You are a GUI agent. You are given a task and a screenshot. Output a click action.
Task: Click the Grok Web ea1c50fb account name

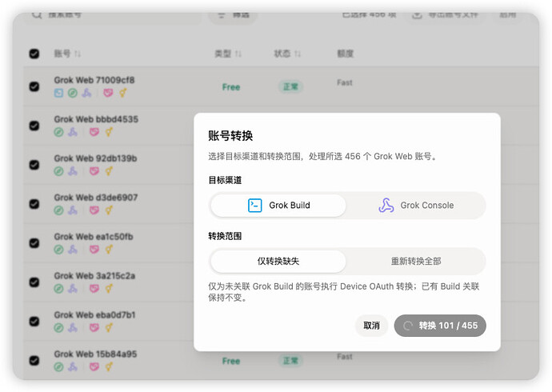[x=94, y=237]
